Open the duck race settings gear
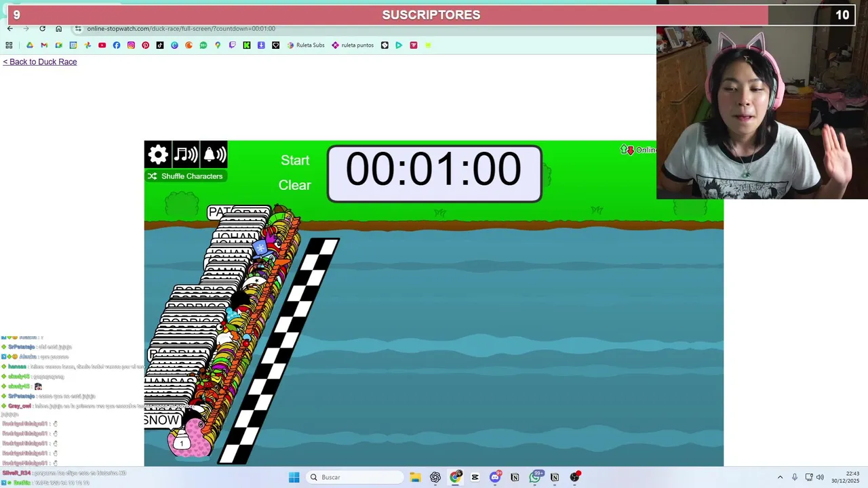 158,155
